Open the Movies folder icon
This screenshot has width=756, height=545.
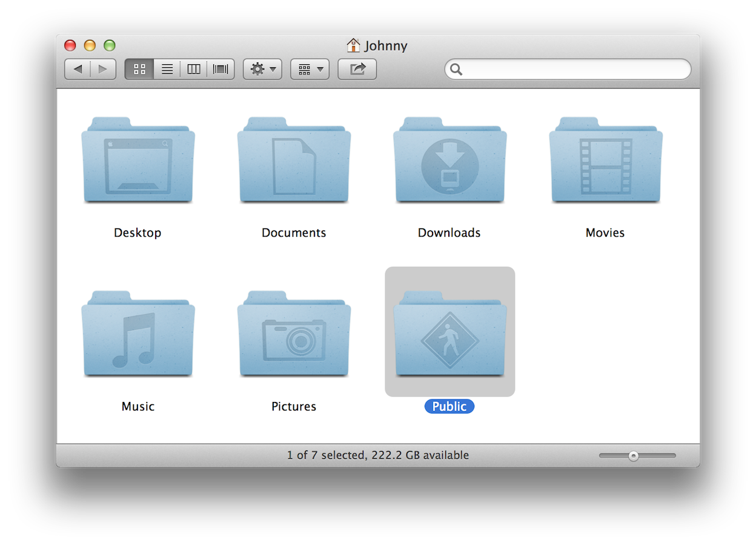606,160
